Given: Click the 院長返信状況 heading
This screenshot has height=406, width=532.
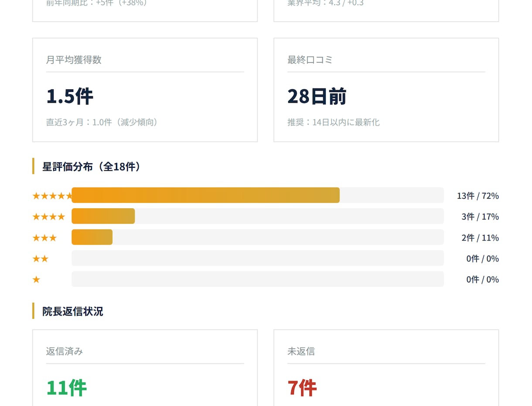Looking at the screenshot, I should (x=73, y=311).
